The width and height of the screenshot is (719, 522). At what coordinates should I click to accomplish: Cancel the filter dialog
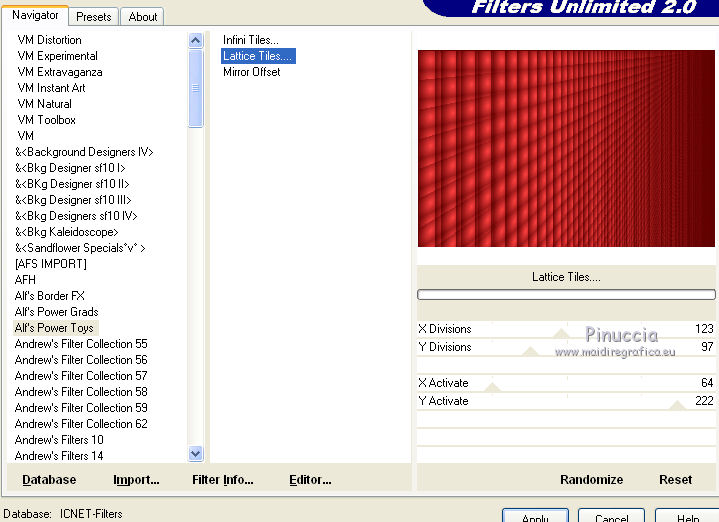(x=611, y=516)
